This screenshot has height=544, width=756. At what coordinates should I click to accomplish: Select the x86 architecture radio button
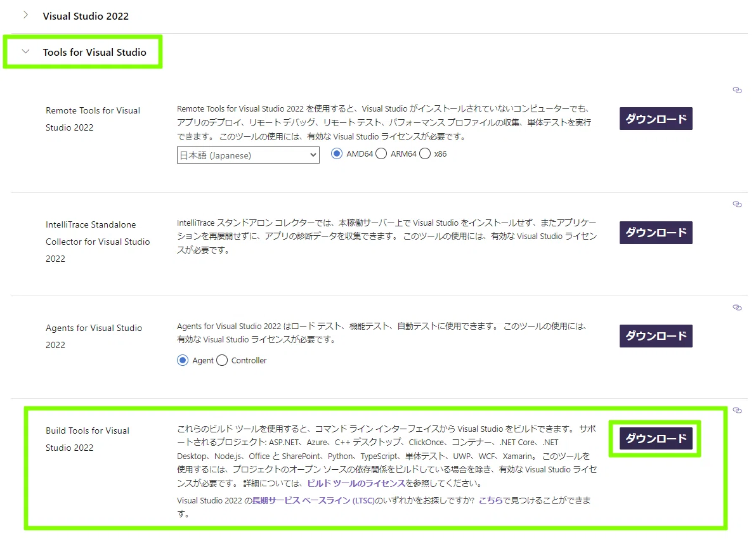(425, 153)
